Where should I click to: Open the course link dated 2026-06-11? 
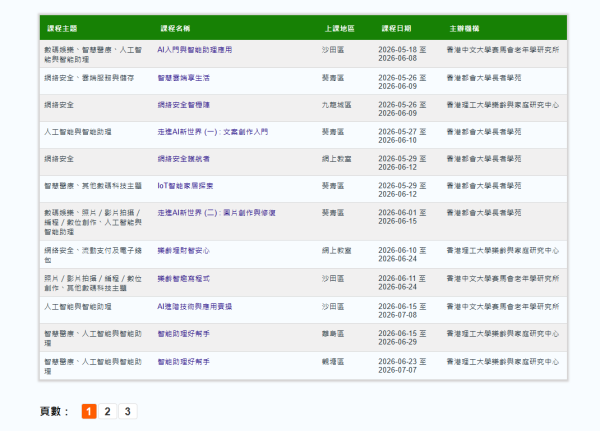(x=183, y=279)
